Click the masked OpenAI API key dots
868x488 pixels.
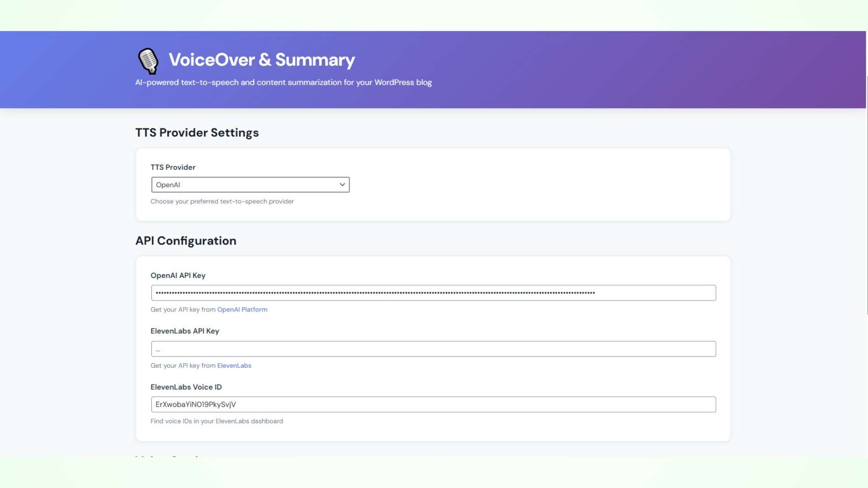click(375, 292)
